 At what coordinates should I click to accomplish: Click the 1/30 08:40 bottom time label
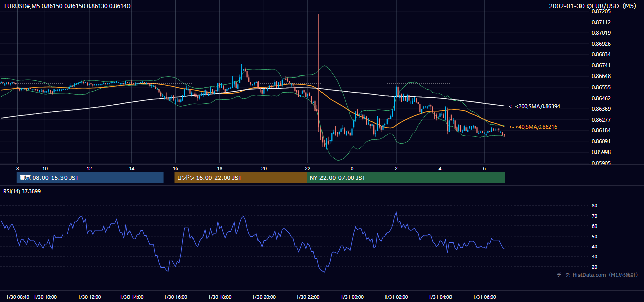pos(18,297)
